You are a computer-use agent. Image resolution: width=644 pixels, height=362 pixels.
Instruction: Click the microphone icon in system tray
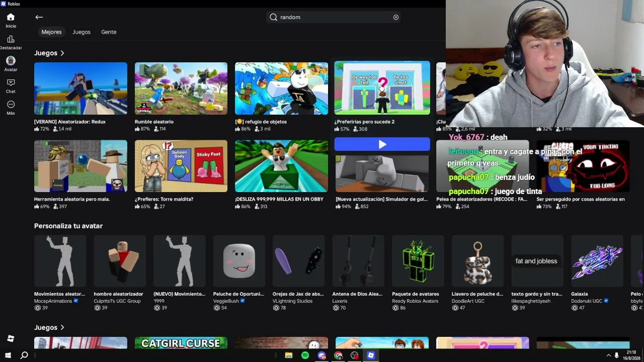tap(617, 355)
